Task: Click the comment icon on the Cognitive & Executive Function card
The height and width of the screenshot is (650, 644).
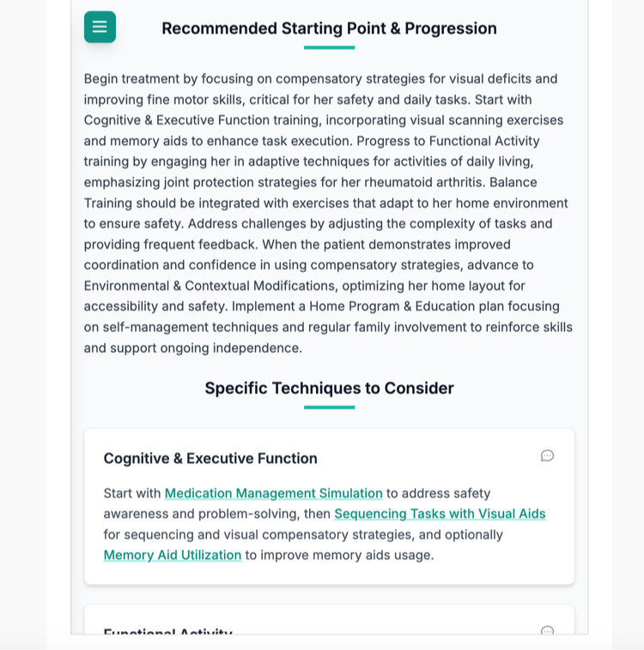Action: click(547, 456)
